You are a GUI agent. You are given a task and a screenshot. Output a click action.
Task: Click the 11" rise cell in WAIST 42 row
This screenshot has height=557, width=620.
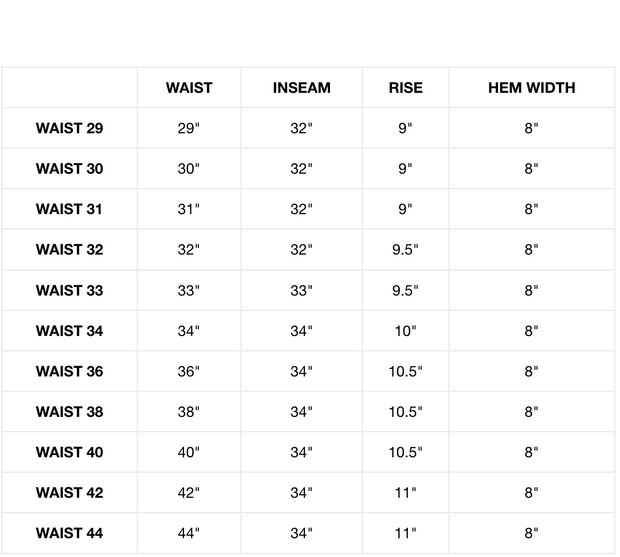click(x=405, y=493)
